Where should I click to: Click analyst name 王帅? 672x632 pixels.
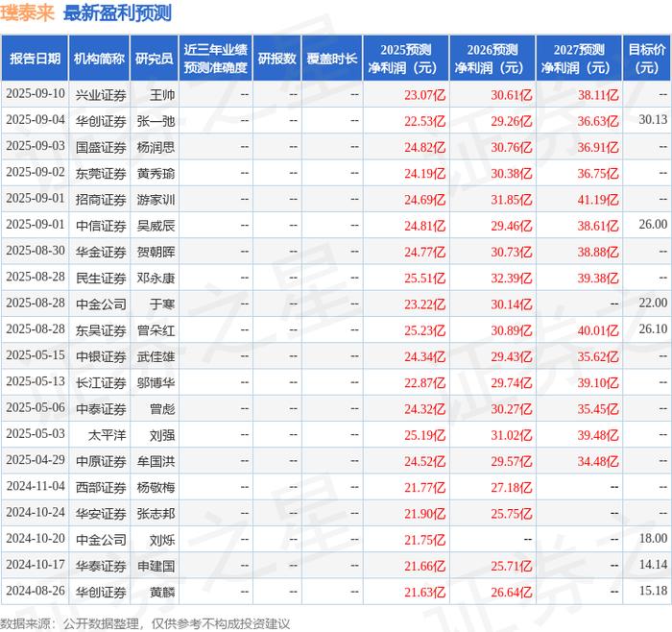pyautogui.click(x=162, y=95)
